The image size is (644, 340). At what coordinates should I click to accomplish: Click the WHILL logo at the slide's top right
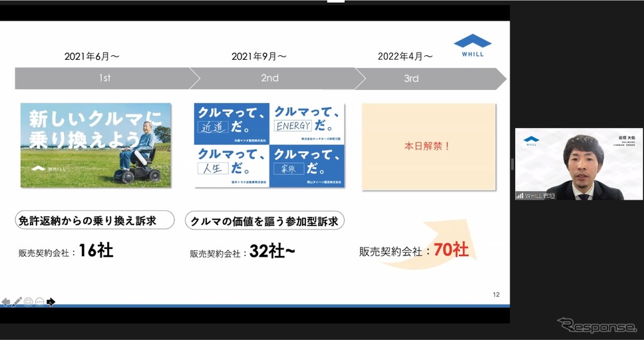(472, 45)
